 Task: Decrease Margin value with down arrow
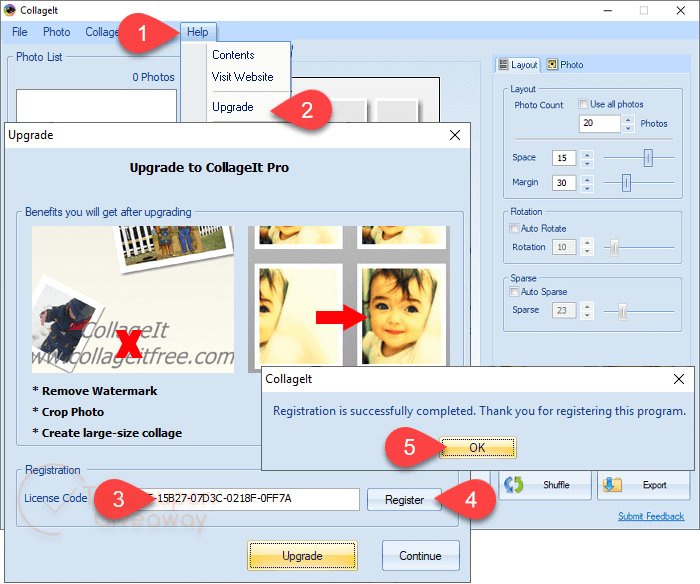pyautogui.click(x=588, y=188)
